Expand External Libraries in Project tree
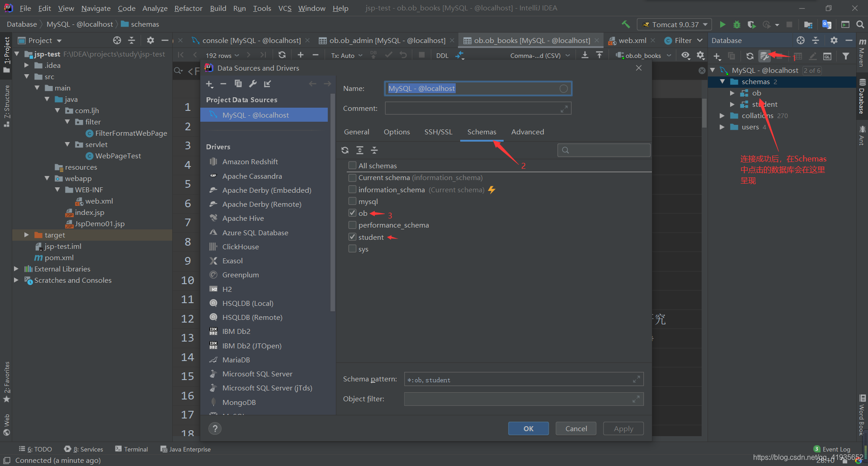868x466 pixels. coord(16,269)
